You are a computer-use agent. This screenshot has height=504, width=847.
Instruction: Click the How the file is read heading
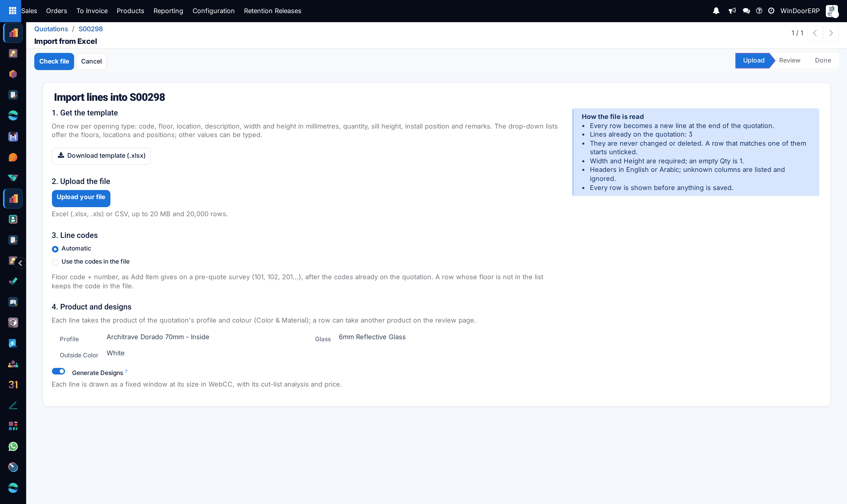613,116
